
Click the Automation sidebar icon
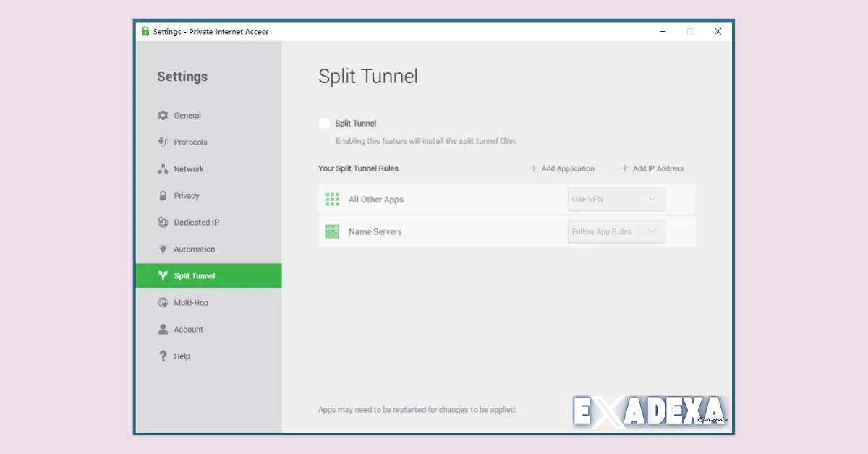click(163, 249)
